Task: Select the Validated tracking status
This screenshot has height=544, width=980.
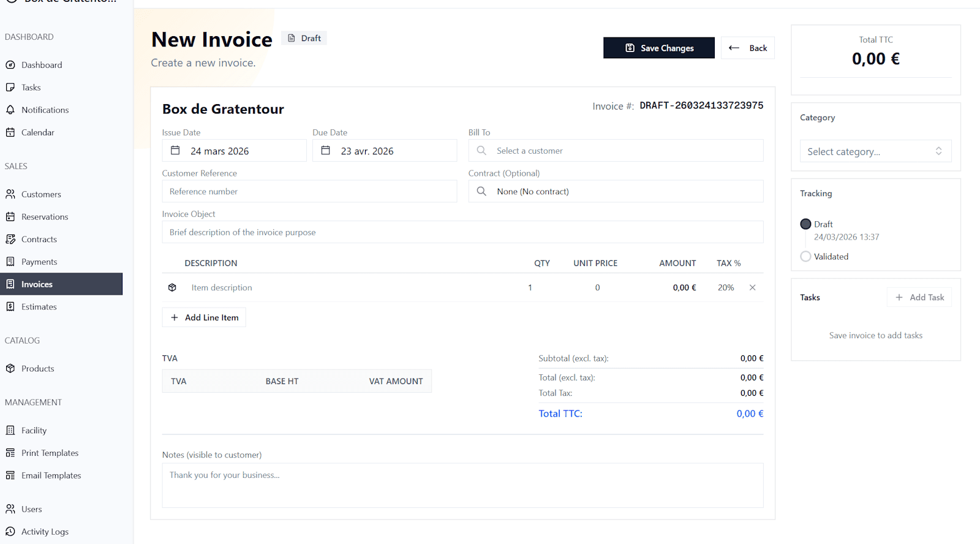Action: [x=805, y=257]
